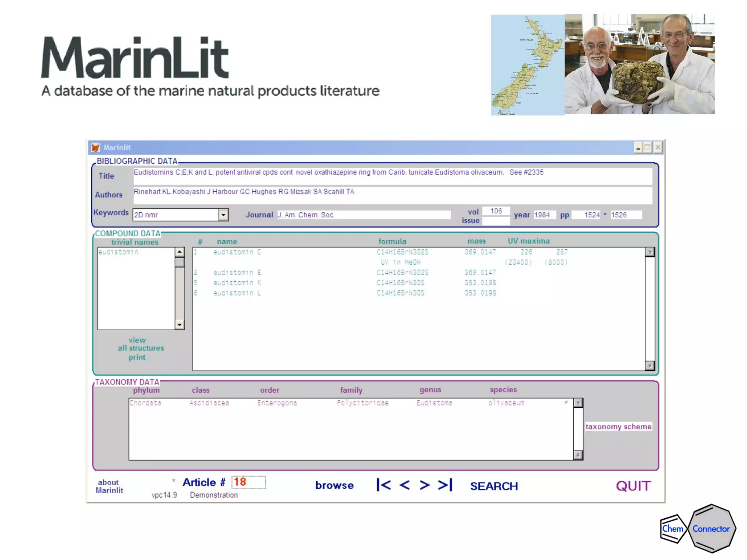Image resolution: width=747 pixels, height=560 pixels.
Task: Click the SEARCH button
Action: pyautogui.click(x=494, y=486)
